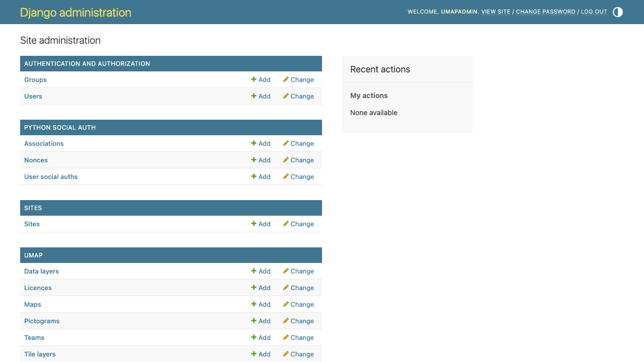Change Data layers entries
Image resolution: width=644 pixels, height=362 pixels.
point(298,271)
